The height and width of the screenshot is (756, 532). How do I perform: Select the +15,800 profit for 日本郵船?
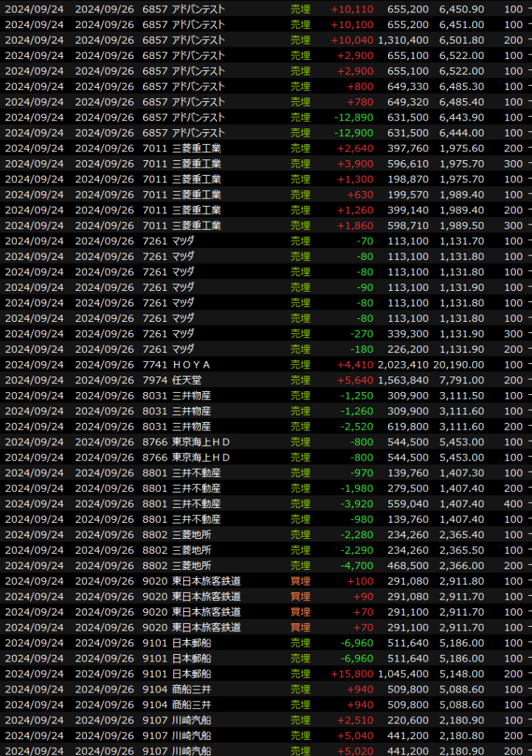coord(351,674)
